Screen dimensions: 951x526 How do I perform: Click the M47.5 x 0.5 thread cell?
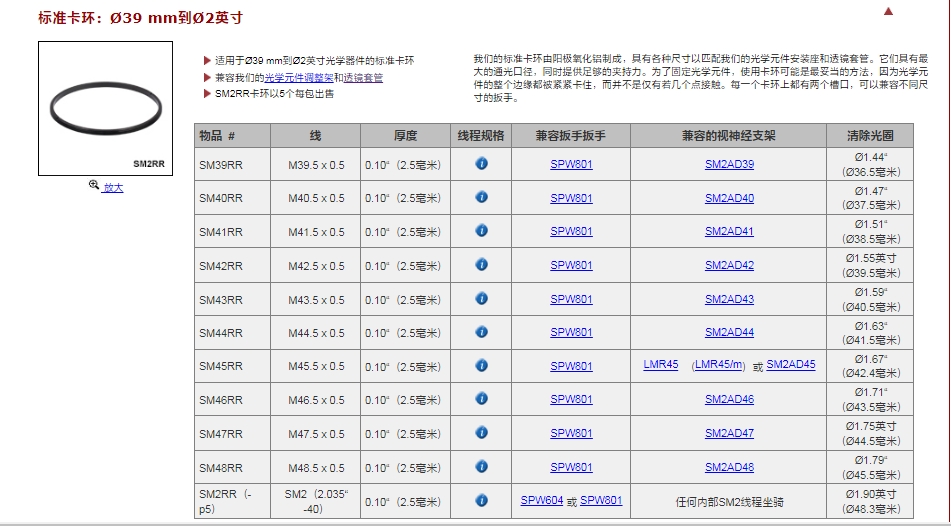[315, 434]
